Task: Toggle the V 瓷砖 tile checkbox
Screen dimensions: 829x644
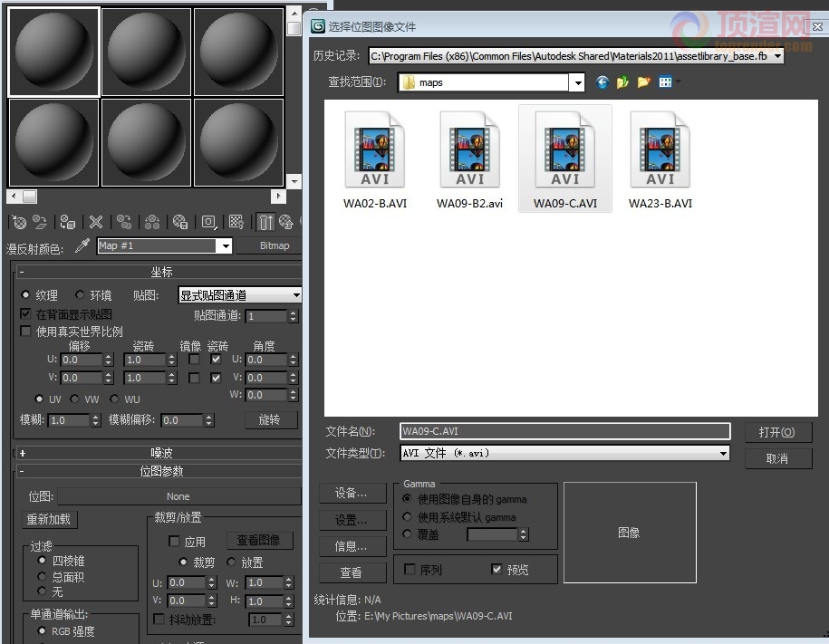Action: pyautogui.click(x=216, y=378)
